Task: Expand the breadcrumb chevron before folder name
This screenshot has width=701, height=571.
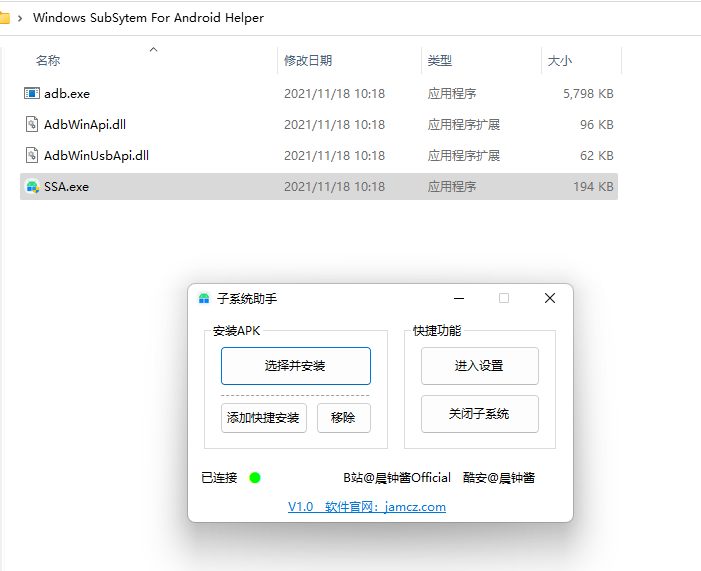Action: pyautogui.click(x=20, y=18)
